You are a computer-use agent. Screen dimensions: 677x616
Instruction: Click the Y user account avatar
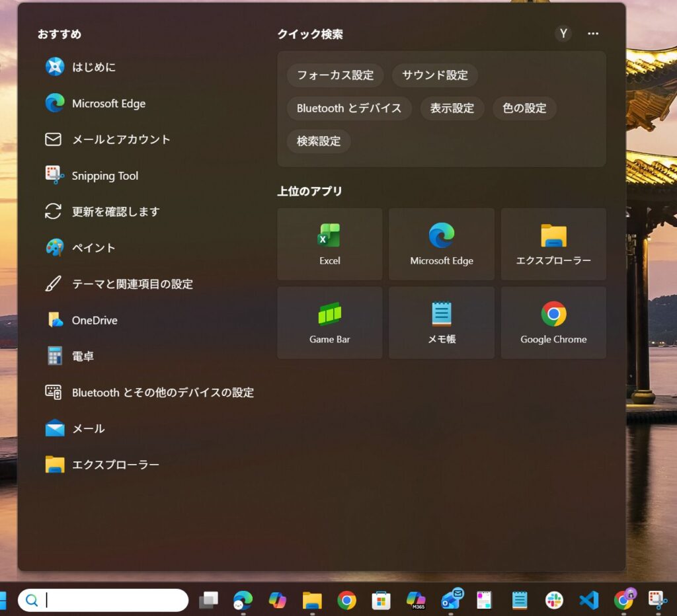pyautogui.click(x=563, y=34)
